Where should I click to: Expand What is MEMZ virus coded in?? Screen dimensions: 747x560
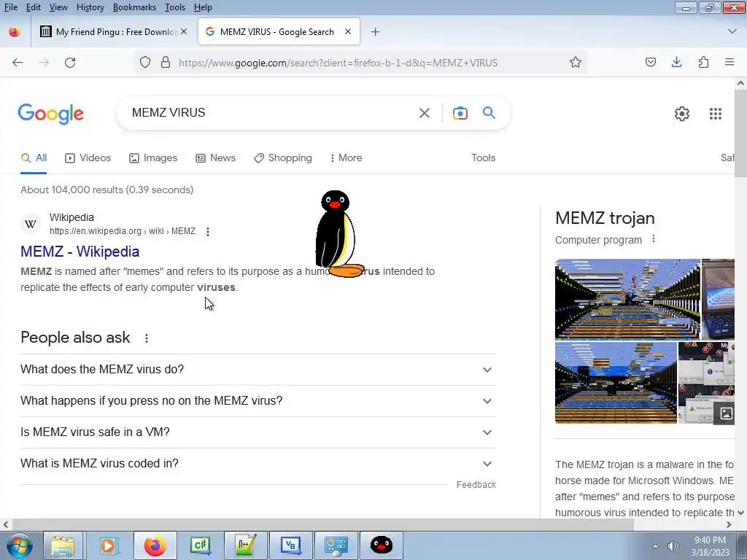(258, 464)
